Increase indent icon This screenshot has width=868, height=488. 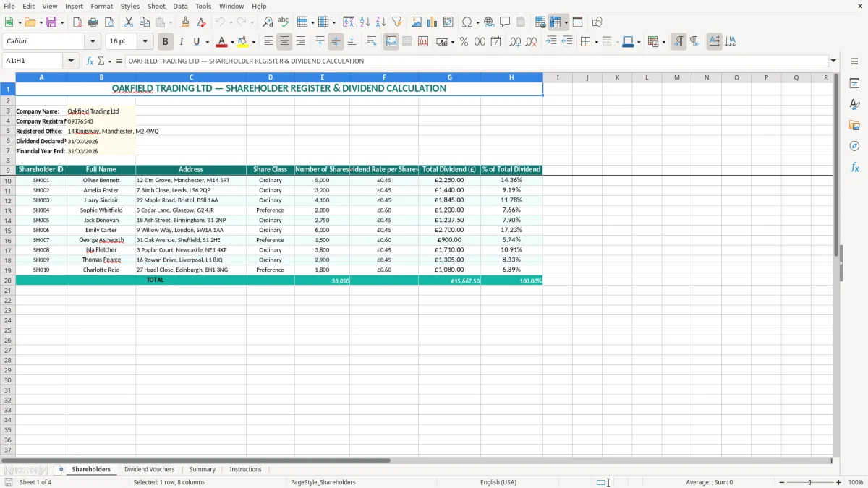552,42
